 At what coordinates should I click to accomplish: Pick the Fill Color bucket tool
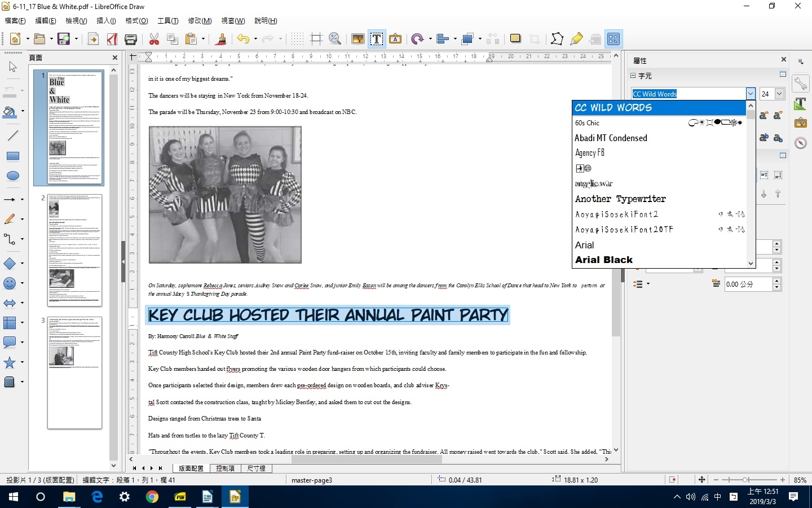tap(10, 111)
